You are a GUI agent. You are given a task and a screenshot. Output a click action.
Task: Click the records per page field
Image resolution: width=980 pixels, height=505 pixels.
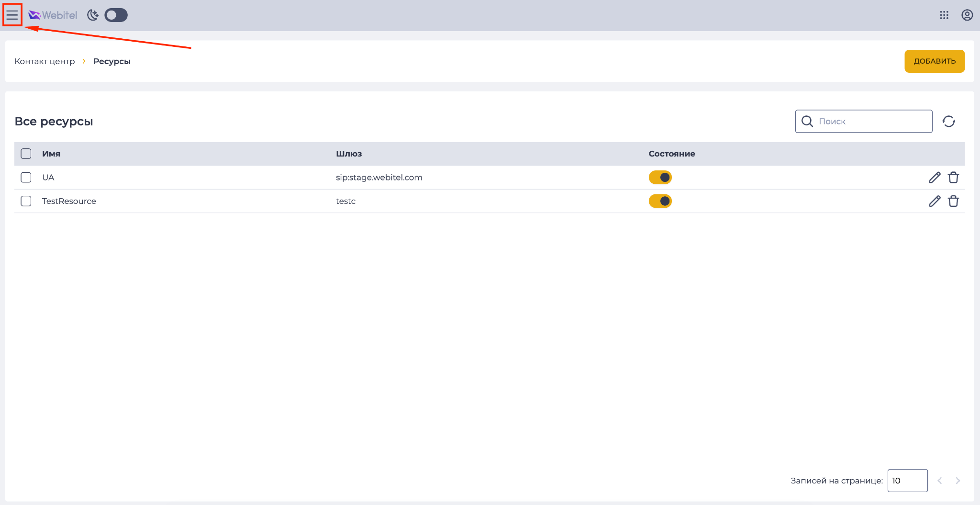tap(908, 481)
